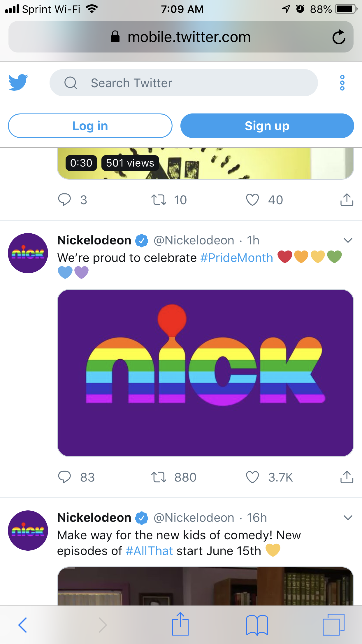Open Safari tabs overview icon
Screen dimensions: 362x644
333,625
